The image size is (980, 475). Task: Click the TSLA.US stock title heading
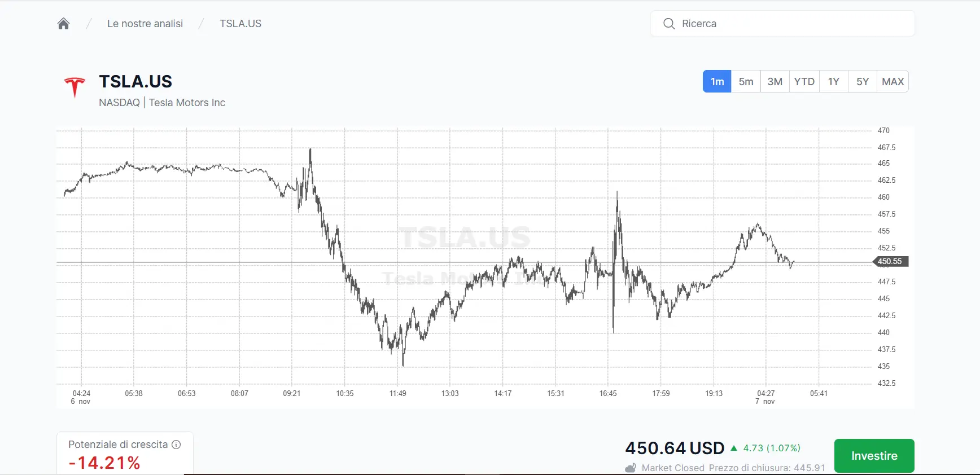(135, 82)
